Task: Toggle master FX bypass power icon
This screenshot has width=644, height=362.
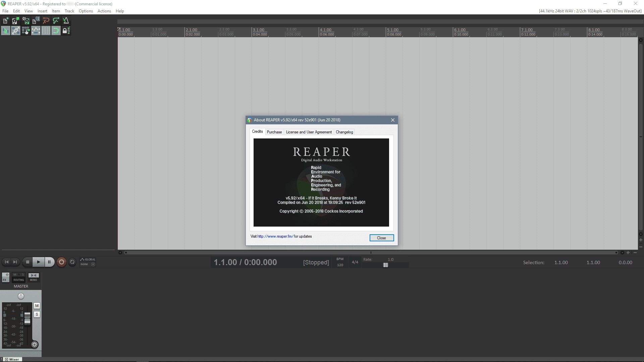Action: click(7, 275)
